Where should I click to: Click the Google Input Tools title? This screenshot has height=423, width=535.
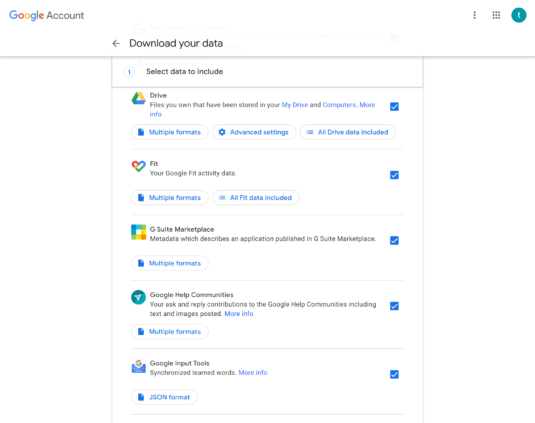[179, 363]
